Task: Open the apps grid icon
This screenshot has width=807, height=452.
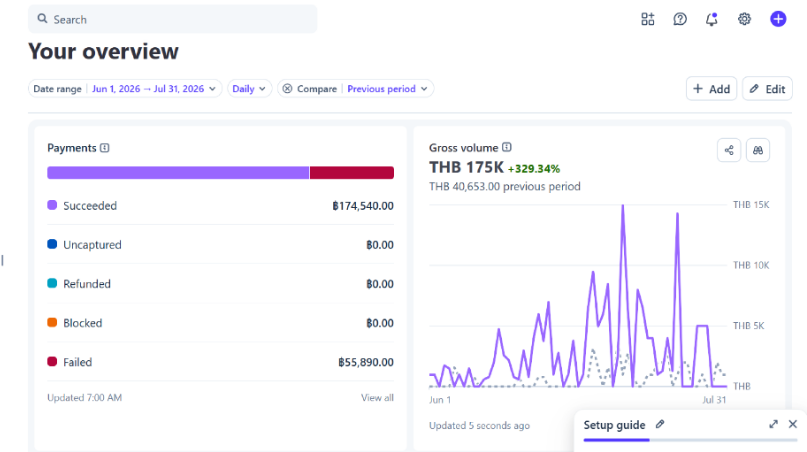Action: [x=647, y=20]
